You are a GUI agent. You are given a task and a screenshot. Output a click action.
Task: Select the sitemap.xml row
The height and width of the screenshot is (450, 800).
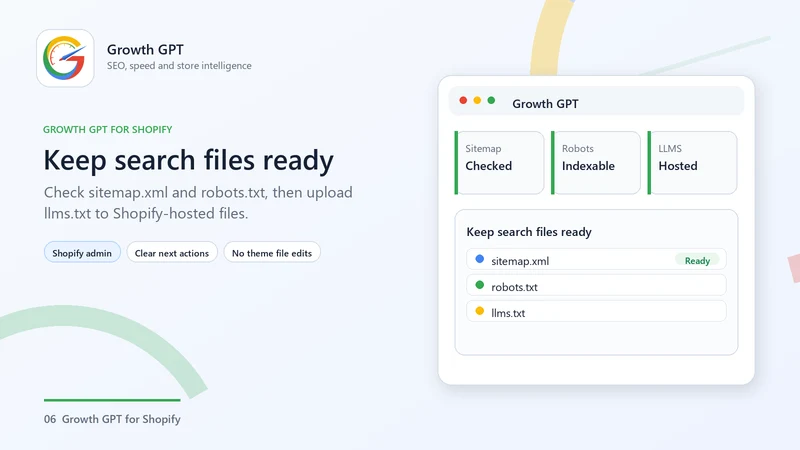(x=596, y=260)
